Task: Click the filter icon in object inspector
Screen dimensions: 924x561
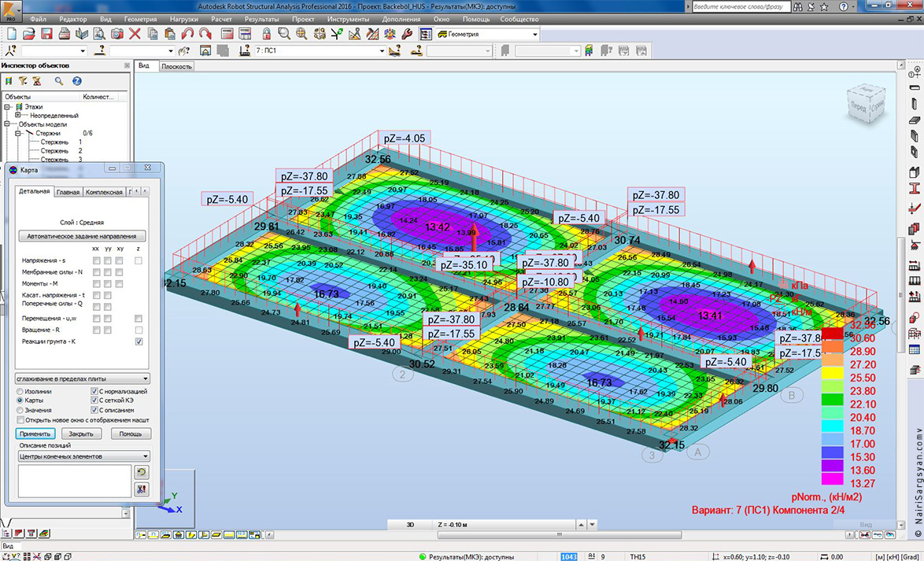Action: [22, 81]
